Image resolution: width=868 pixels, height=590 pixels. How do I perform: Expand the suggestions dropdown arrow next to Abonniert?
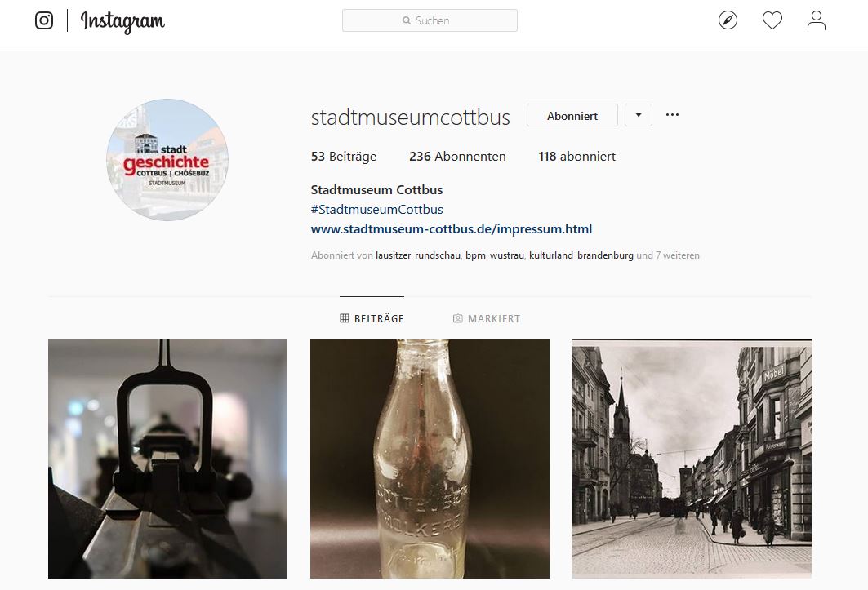[x=639, y=115]
